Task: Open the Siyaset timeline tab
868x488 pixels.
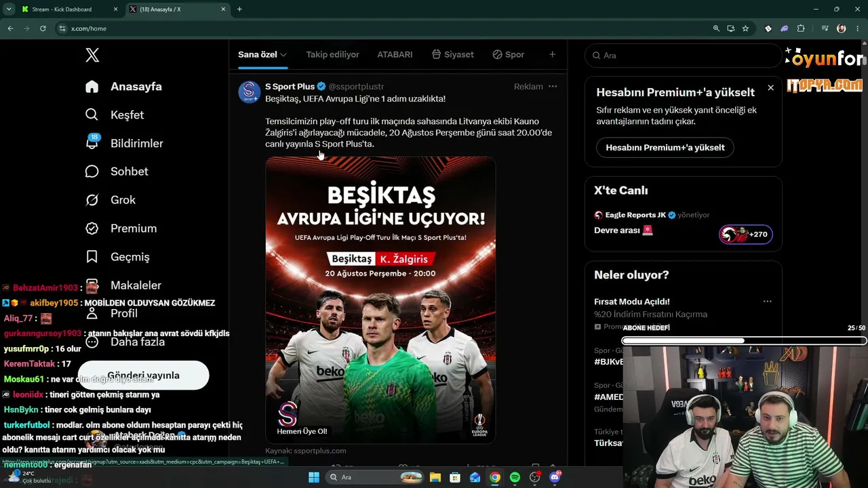Action: [452, 54]
